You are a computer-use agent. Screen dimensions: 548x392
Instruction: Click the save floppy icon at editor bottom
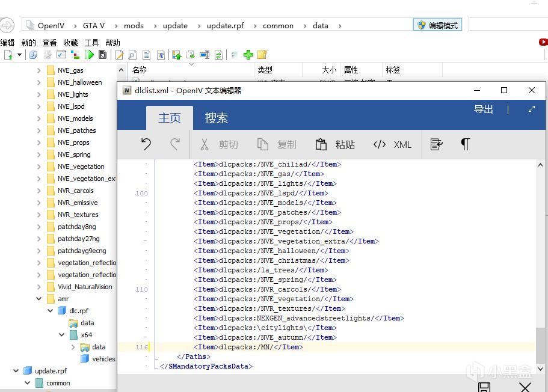tap(484, 387)
